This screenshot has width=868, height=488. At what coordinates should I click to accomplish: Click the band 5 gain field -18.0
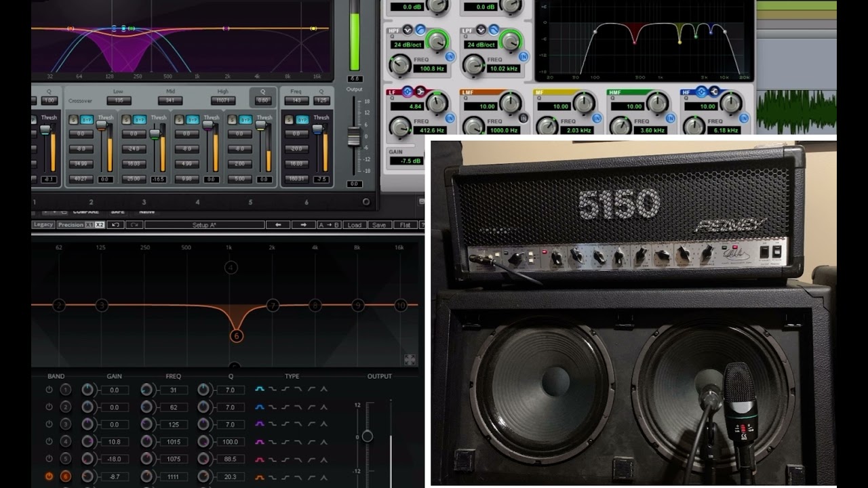(117, 460)
